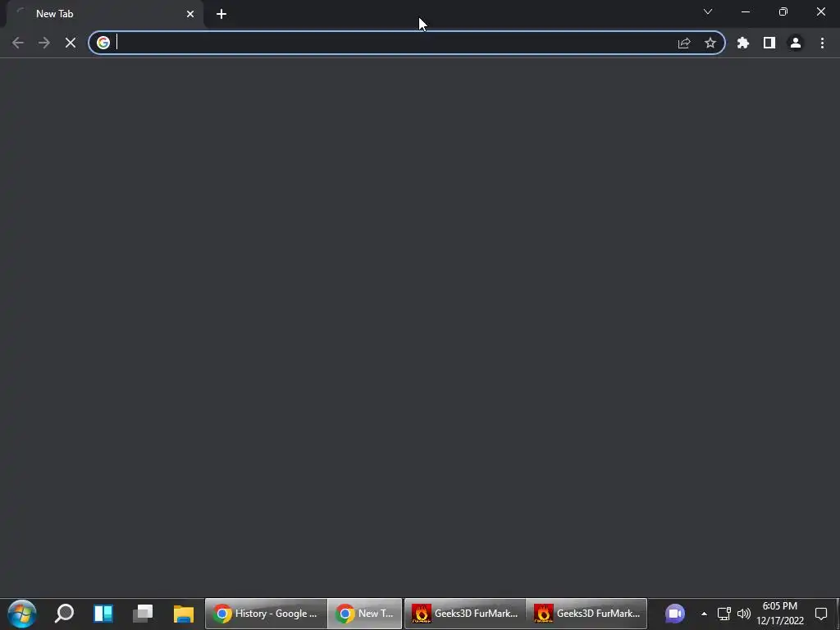Toggle the side panel

769,43
